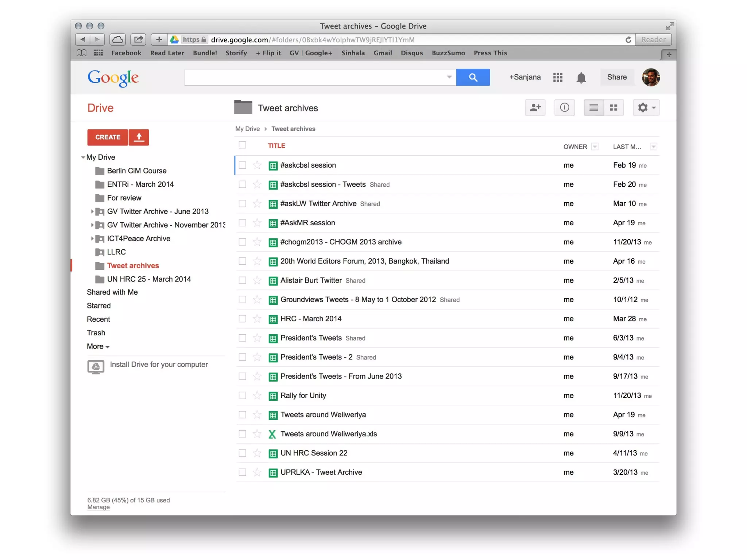The height and width of the screenshot is (560, 747).
Task: Expand the More menu in sidebar
Action: pyautogui.click(x=98, y=346)
